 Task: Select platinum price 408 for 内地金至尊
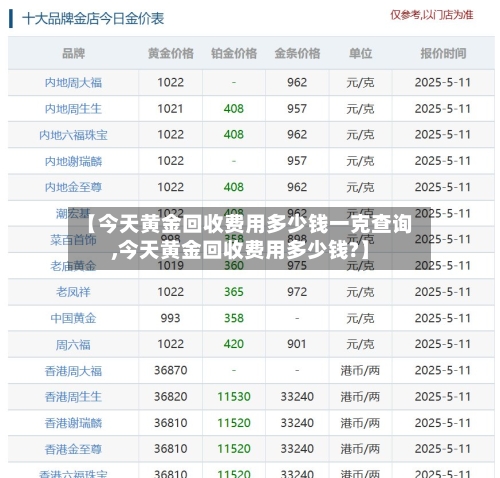click(234, 187)
